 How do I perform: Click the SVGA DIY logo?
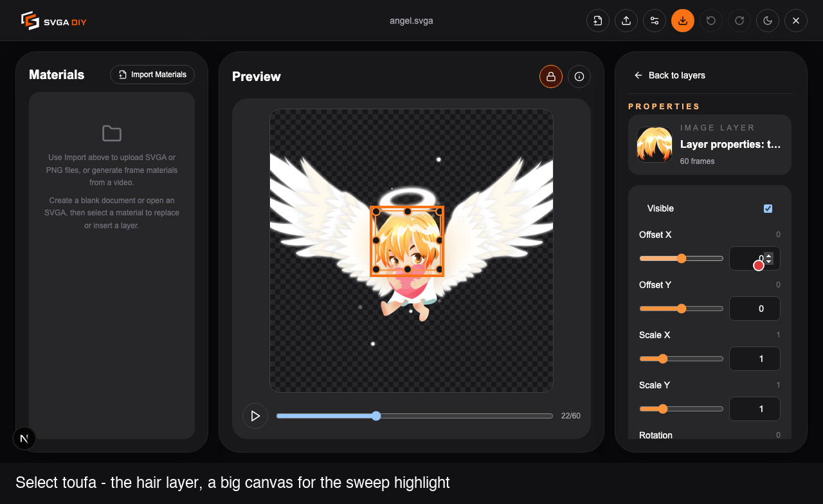pyautogui.click(x=53, y=21)
